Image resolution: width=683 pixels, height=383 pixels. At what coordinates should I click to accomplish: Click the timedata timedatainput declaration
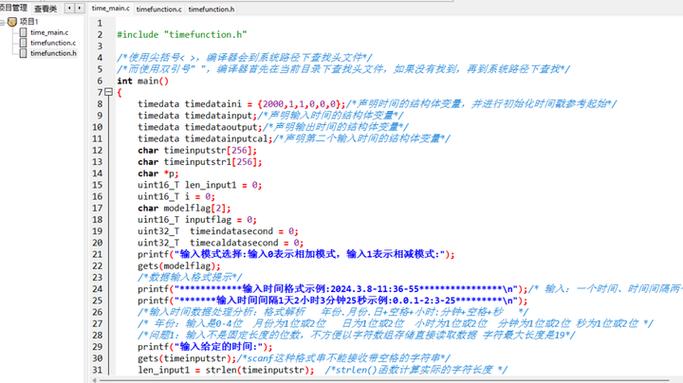[197, 115]
